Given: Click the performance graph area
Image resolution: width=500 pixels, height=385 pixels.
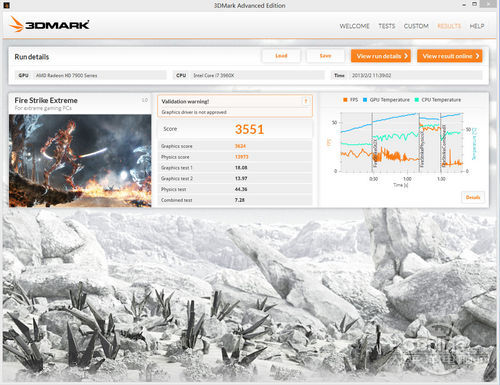Looking at the screenshot, I should [x=402, y=143].
